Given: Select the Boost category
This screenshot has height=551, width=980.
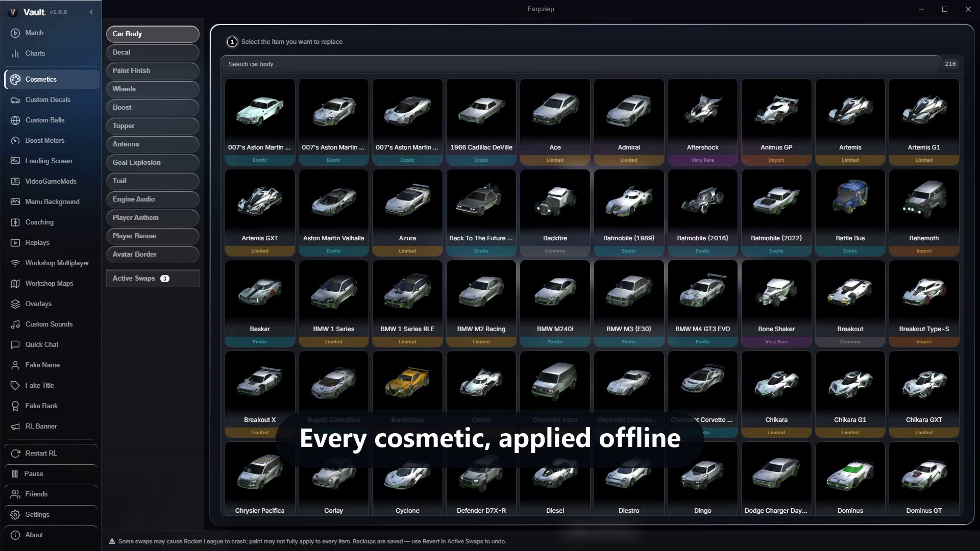Looking at the screenshot, I should pos(153,108).
